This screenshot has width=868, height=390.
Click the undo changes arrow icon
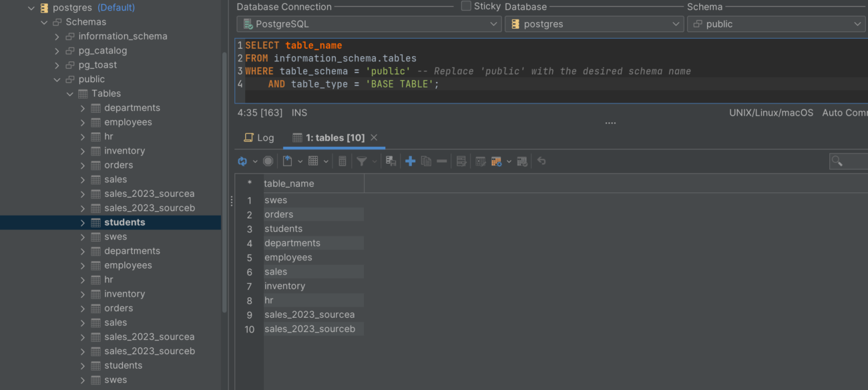pyautogui.click(x=541, y=161)
